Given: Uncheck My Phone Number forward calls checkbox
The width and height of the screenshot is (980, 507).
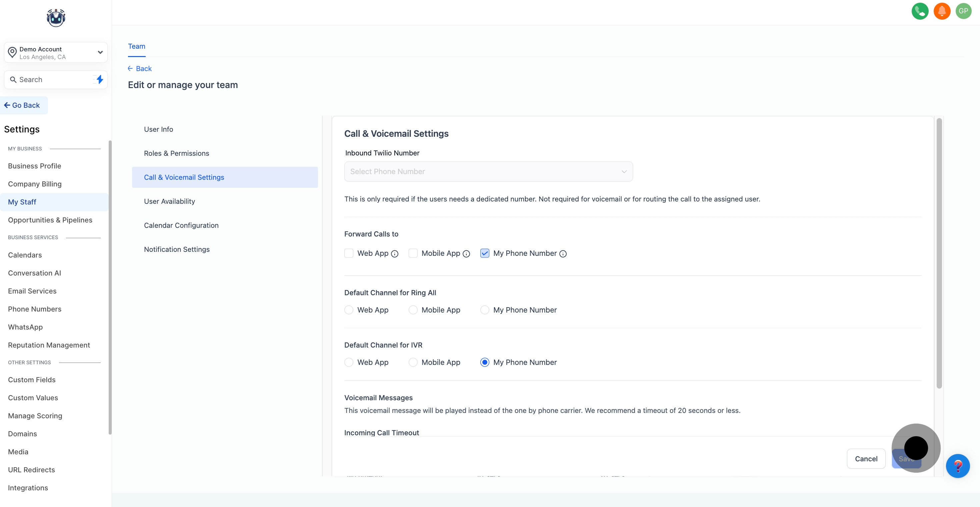Looking at the screenshot, I should tap(485, 253).
